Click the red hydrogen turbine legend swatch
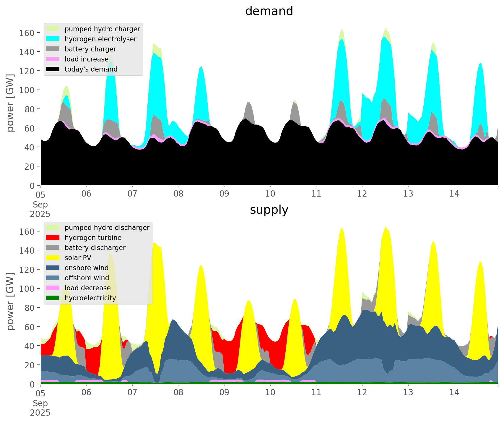Viewport: 504px width, 423px height. click(x=53, y=238)
